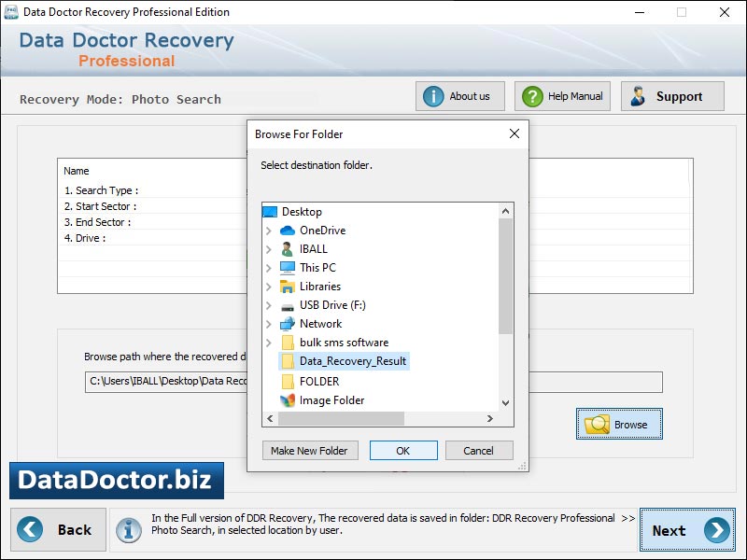Click the info icon beside the note

pos(130,529)
